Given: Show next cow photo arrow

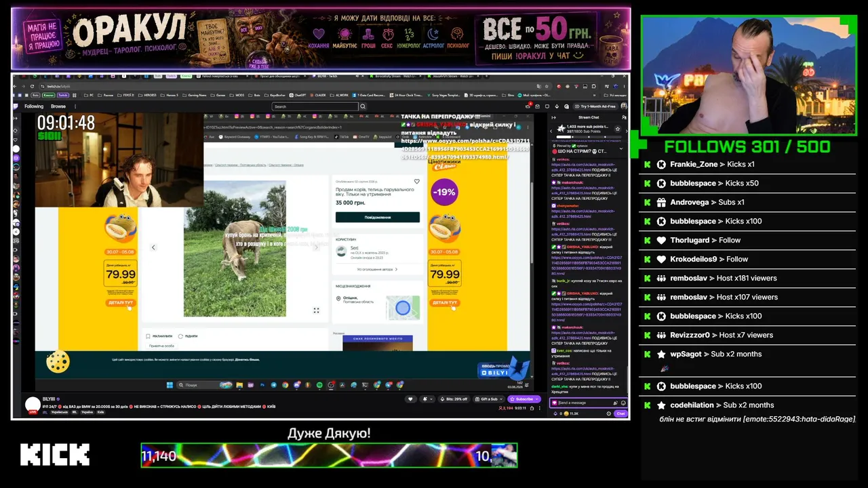Looking at the screenshot, I should [x=316, y=247].
